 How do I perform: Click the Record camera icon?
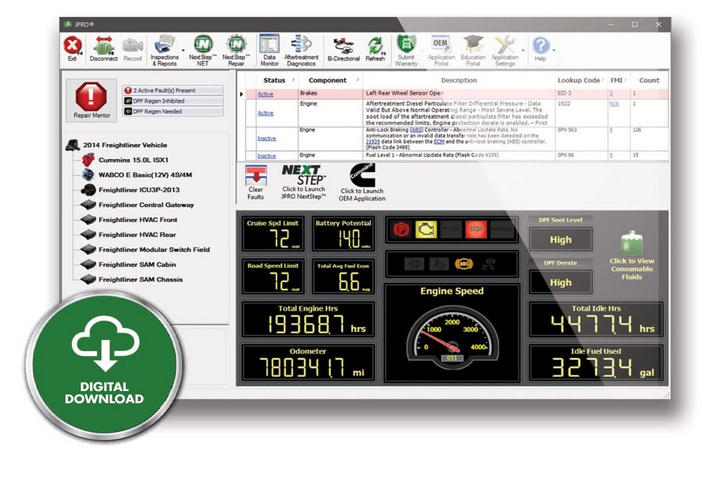[x=133, y=46]
